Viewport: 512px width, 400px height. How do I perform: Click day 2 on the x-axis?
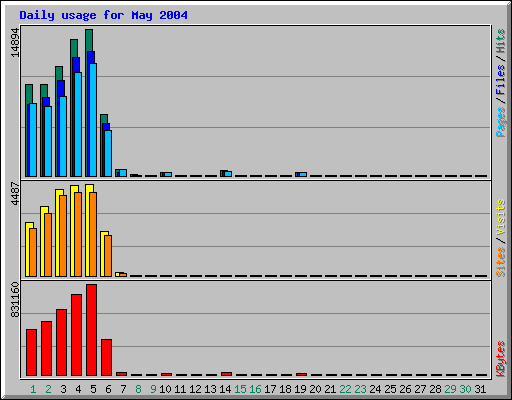coord(48,389)
